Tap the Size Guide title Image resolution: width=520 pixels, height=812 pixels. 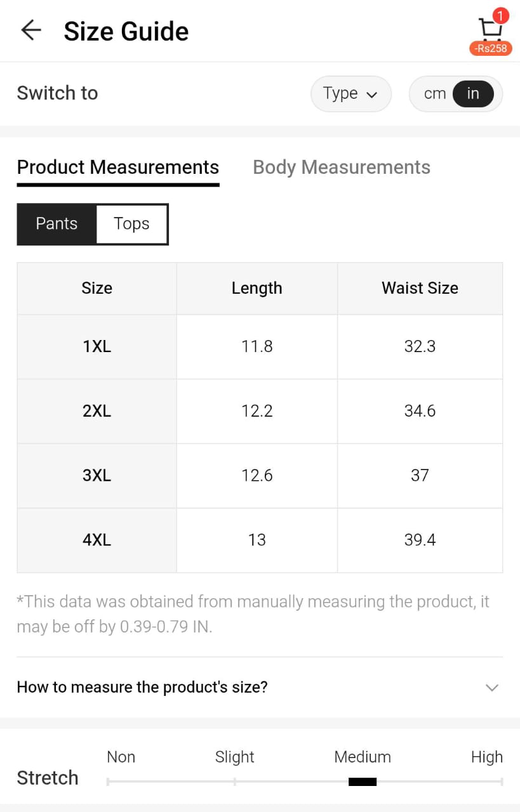click(x=126, y=31)
